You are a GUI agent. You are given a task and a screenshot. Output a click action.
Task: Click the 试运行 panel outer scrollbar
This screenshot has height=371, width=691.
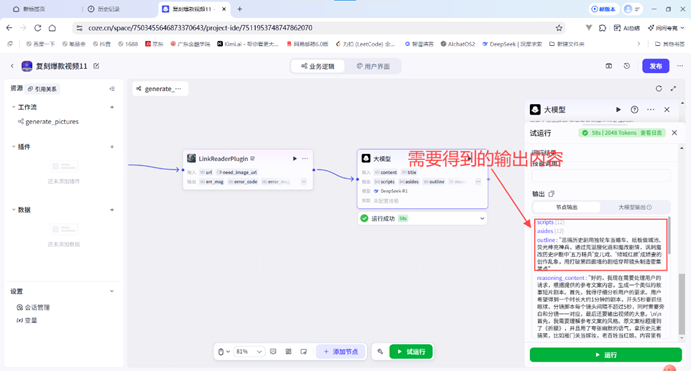point(682,304)
